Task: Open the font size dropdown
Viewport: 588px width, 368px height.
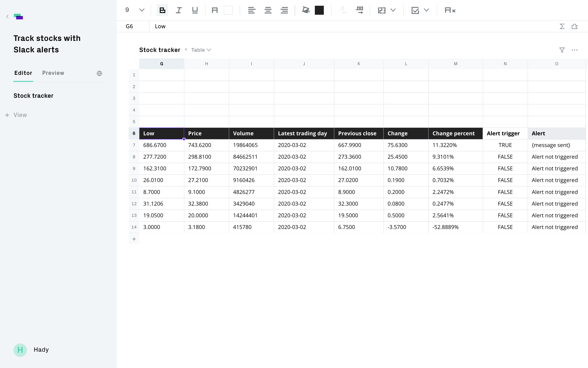Action: (x=142, y=10)
